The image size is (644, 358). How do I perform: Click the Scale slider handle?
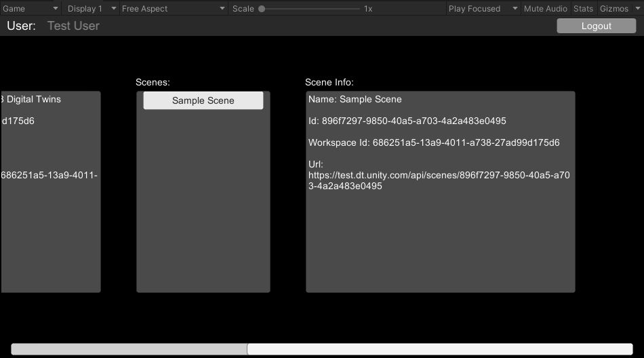pyautogui.click(x=262, y=9)
